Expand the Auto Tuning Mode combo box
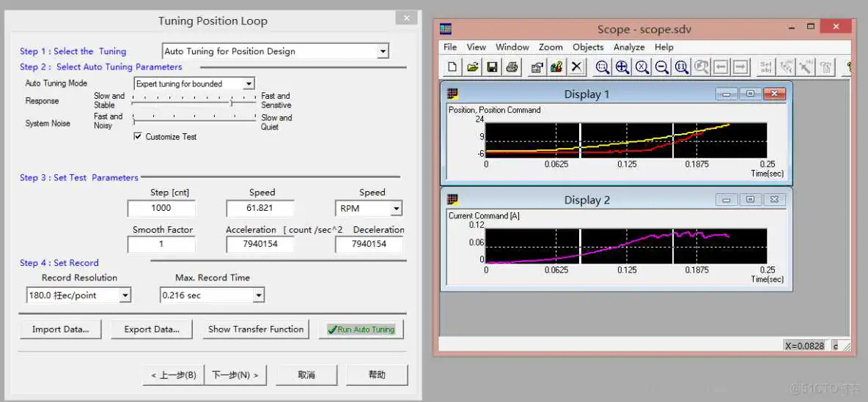 [249, 83]
